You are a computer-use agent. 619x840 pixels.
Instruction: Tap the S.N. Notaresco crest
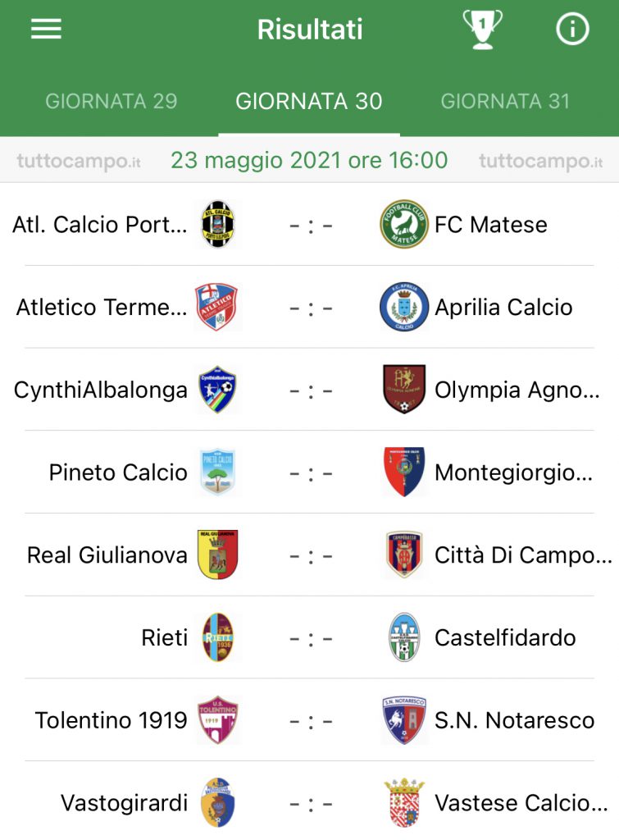click(403, 720)
